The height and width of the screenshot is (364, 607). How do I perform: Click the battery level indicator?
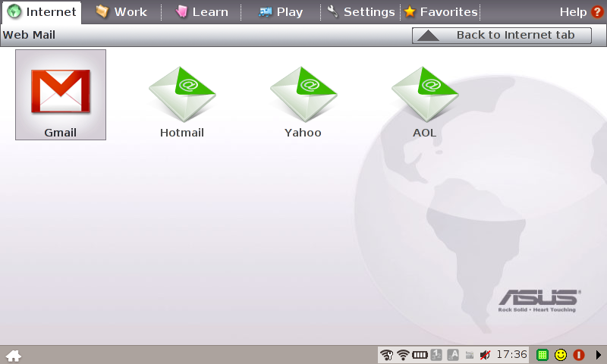pos(420,355)
